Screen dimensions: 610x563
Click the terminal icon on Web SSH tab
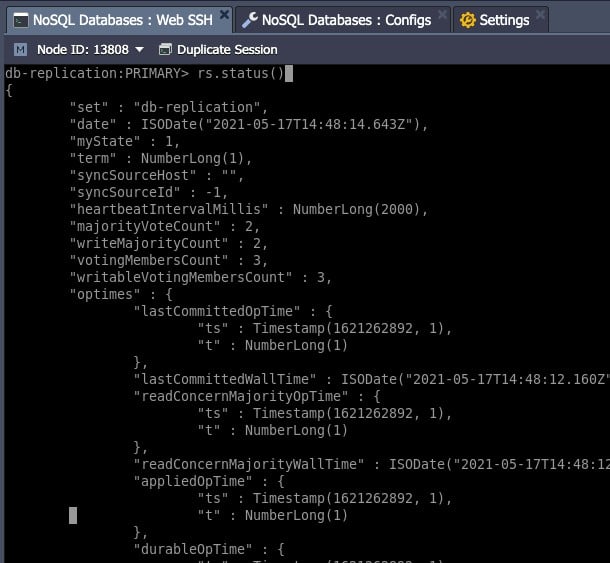[21, 20]
